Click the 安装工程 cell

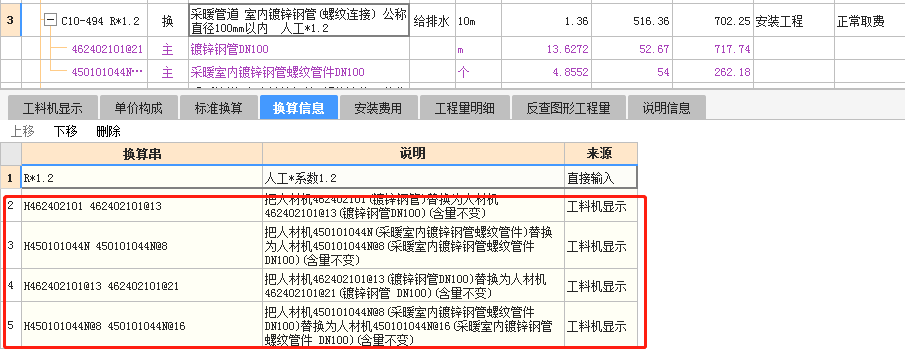[x=793, y=21]
